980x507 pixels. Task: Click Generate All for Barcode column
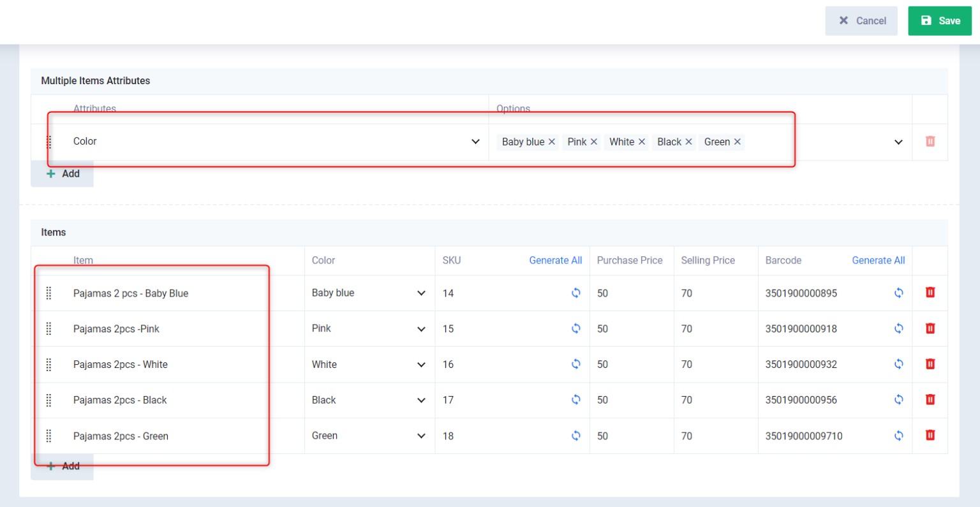(x=878, y=260)
